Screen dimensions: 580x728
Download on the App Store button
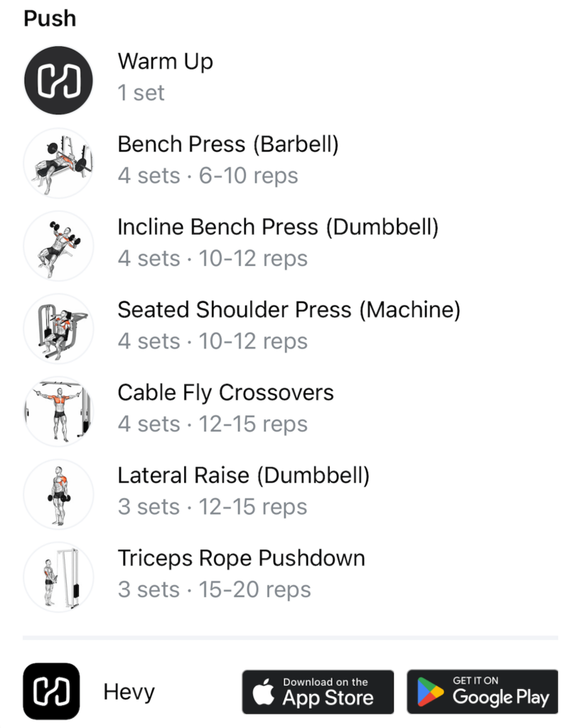tap(318, 691)
